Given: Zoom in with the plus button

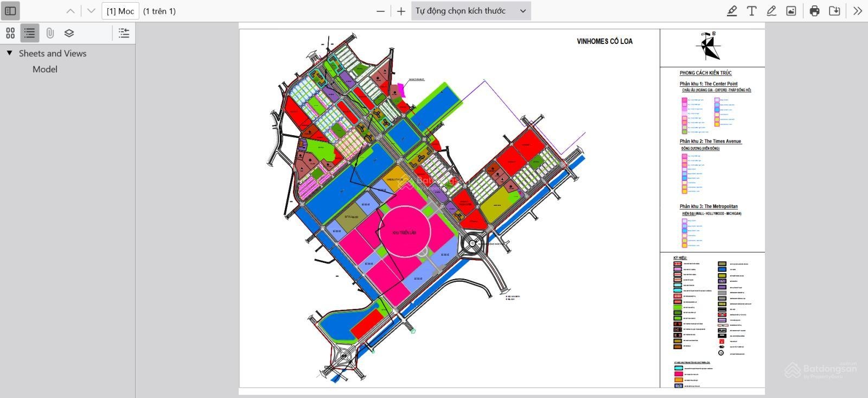Looking at the screenshot, I should coord(401,11).
